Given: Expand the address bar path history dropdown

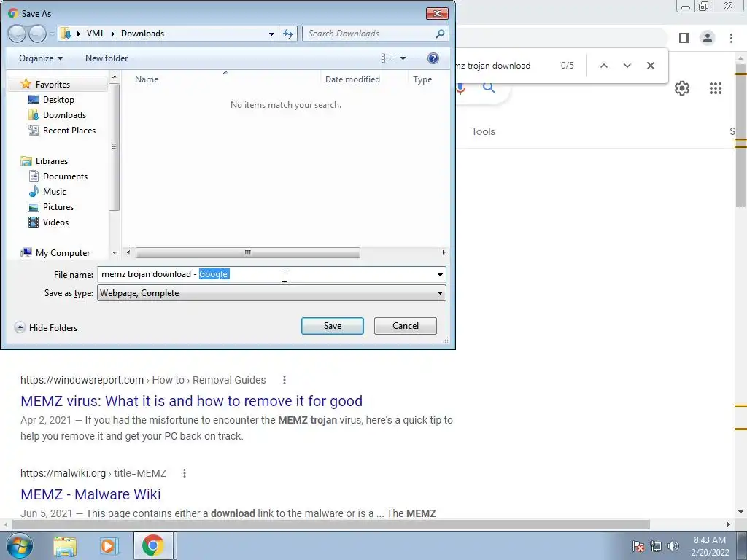Looking at the screenshot, I should pyautogui.click(x=271, y=34).
